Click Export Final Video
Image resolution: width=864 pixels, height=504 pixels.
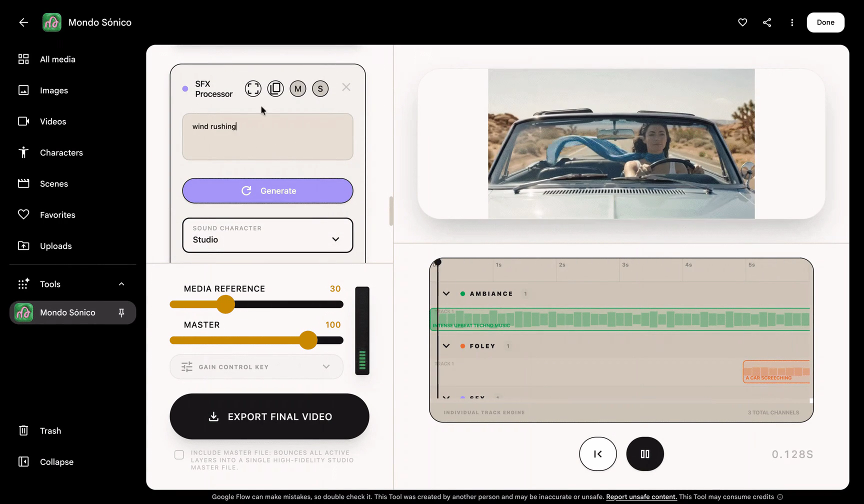269,416
